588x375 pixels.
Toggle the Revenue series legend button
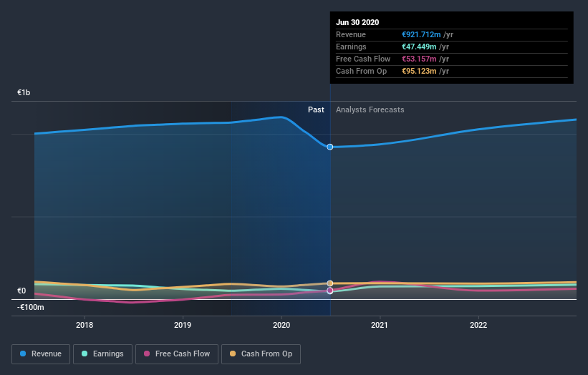tap(41, 354)
